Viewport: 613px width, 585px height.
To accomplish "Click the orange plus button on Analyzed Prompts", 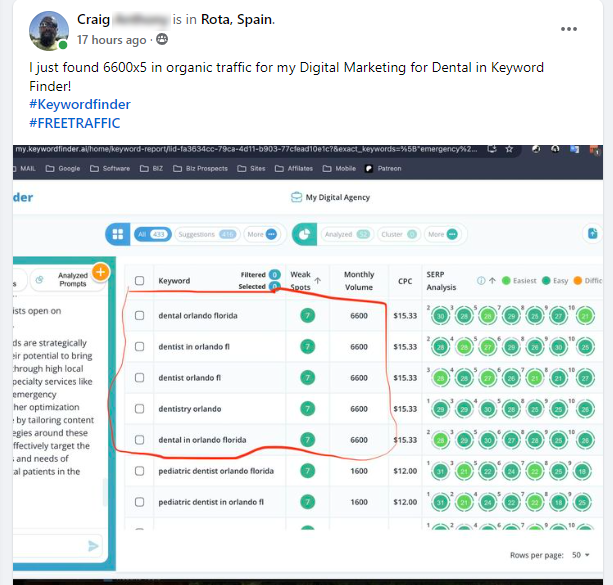I will [100, 272].
